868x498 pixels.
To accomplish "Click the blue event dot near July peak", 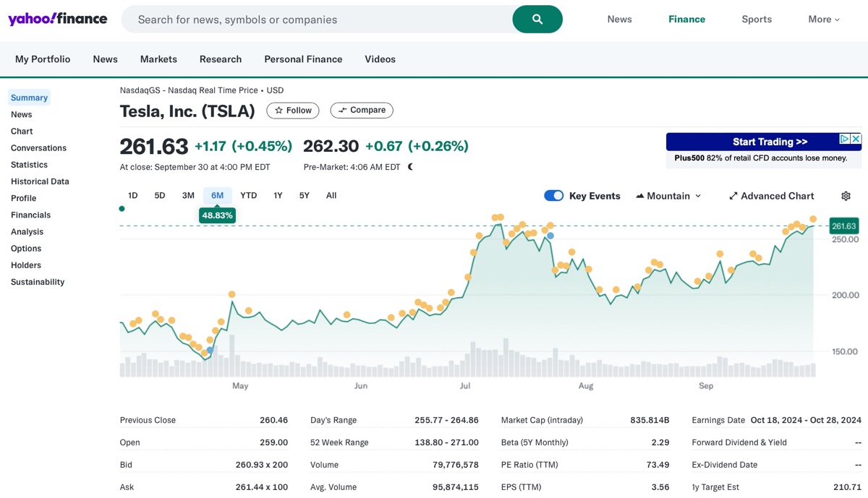I will click(x=550, y=236).
